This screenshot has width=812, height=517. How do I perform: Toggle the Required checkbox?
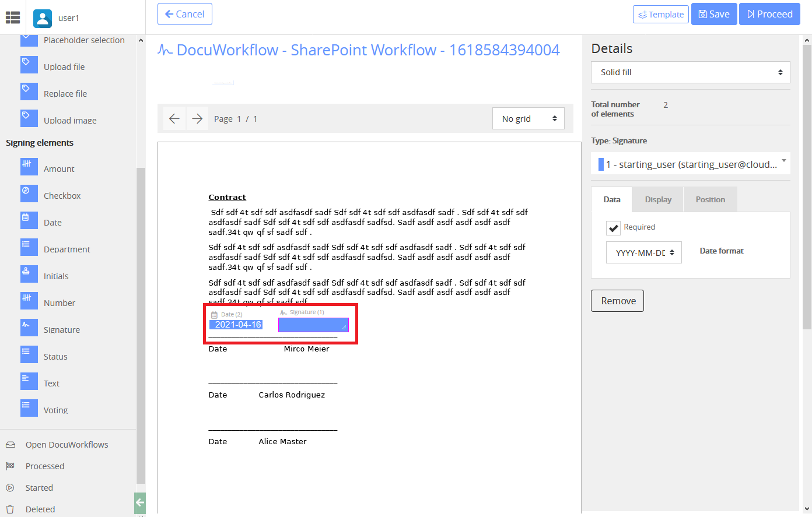tap(613, 227)
